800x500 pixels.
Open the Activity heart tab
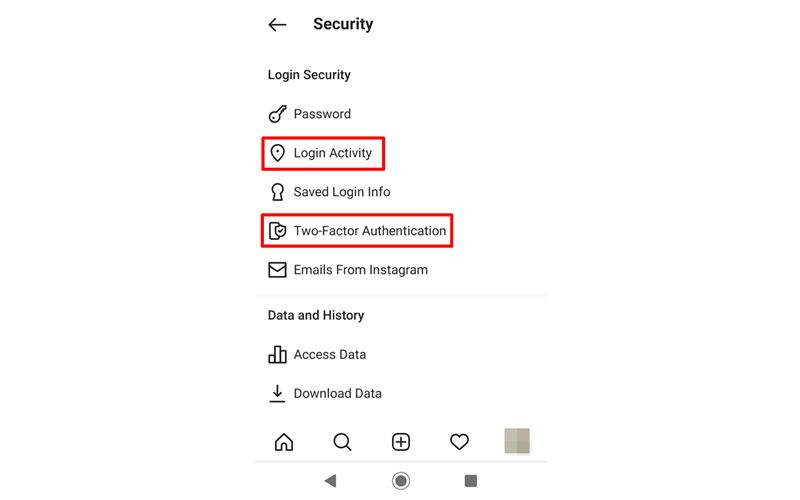[x=459, y=442]
